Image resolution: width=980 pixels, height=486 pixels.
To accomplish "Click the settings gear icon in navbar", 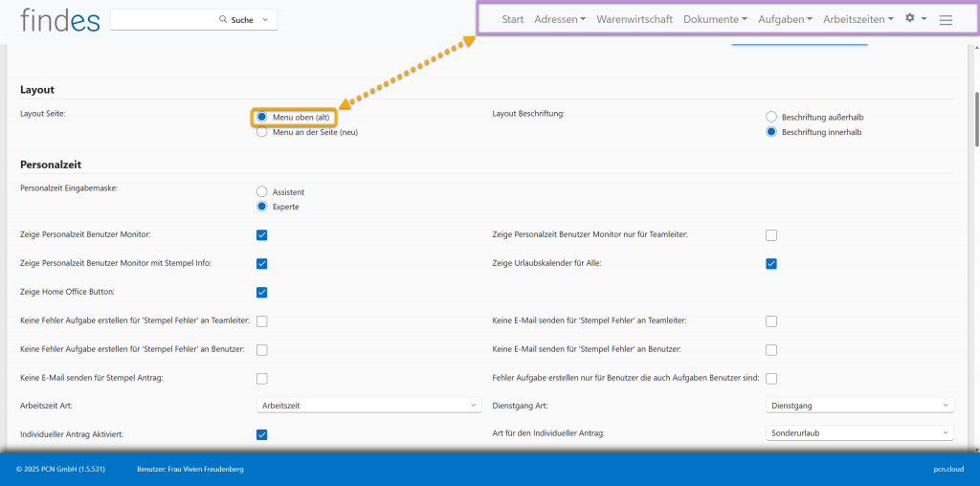I will pos(910,18).
